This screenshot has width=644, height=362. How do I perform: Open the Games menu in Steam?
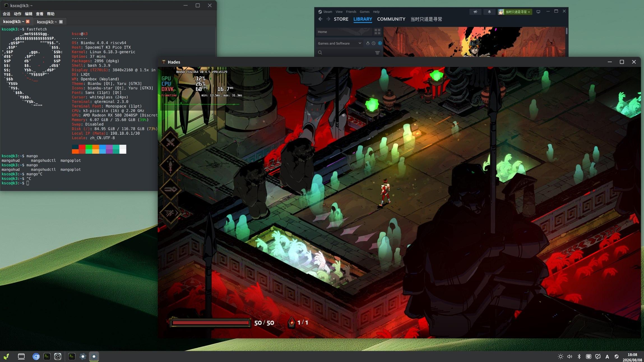tap(364, 12)
